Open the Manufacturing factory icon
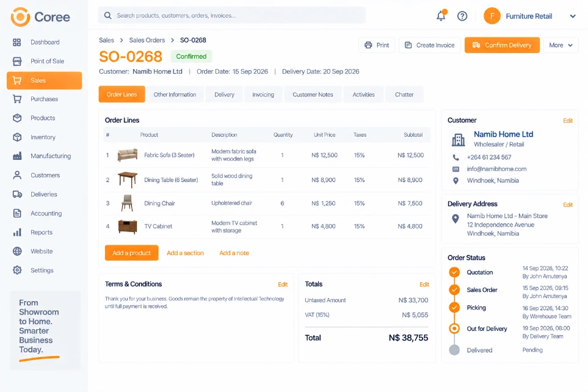The width and height of the screenshot is (588, 392). [x=17, y=156]
